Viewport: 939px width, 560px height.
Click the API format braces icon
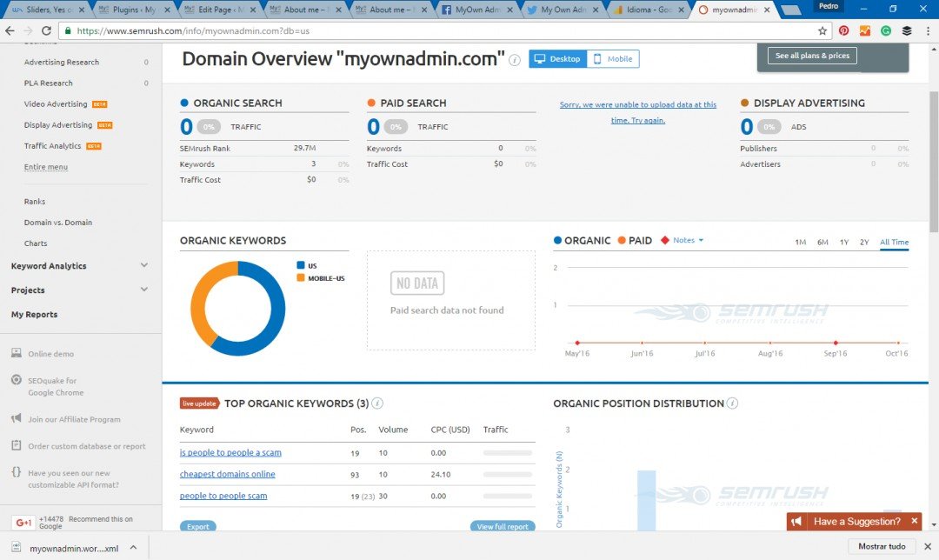[17, 472]
